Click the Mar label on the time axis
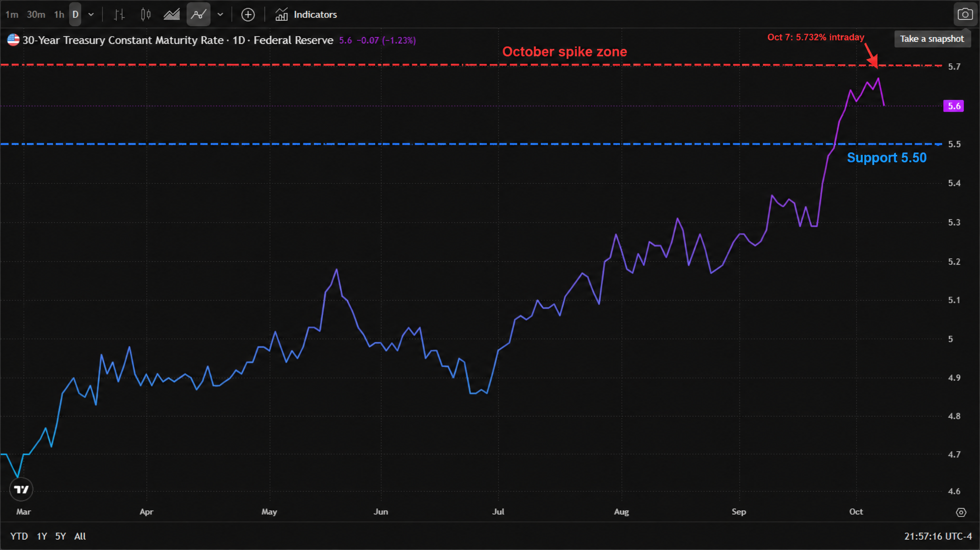This screenshot has height=550, width=980. click(x=23, y=512)
